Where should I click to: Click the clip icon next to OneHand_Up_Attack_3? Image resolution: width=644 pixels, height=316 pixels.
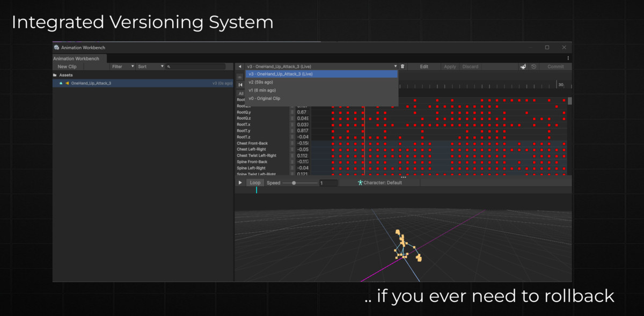point(68,83)
